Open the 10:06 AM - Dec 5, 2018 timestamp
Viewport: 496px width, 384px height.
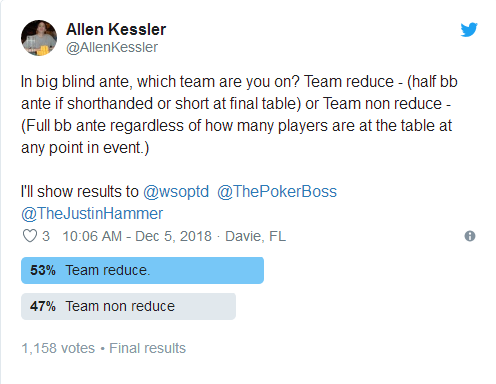pos(137,236)
